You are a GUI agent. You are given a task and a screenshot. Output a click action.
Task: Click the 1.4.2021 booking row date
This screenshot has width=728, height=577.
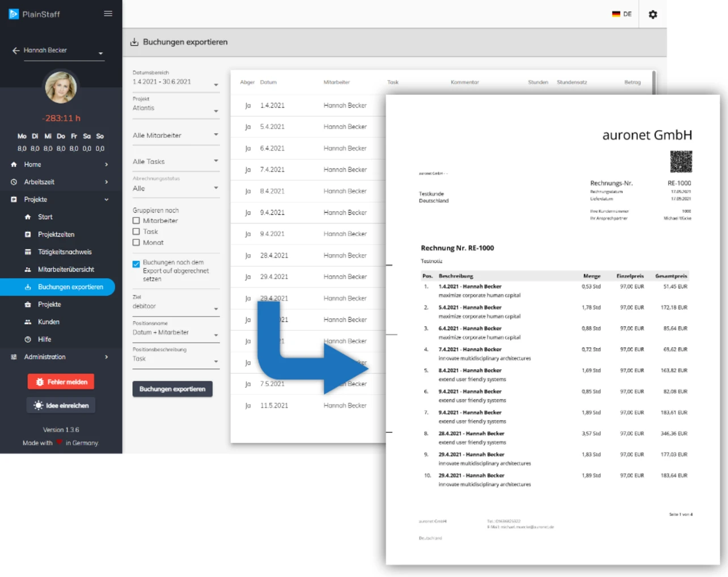click(273, 106)
